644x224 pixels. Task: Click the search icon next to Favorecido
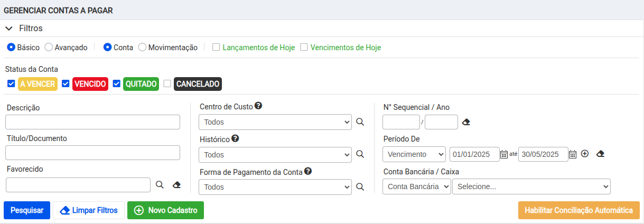[160, 185]
